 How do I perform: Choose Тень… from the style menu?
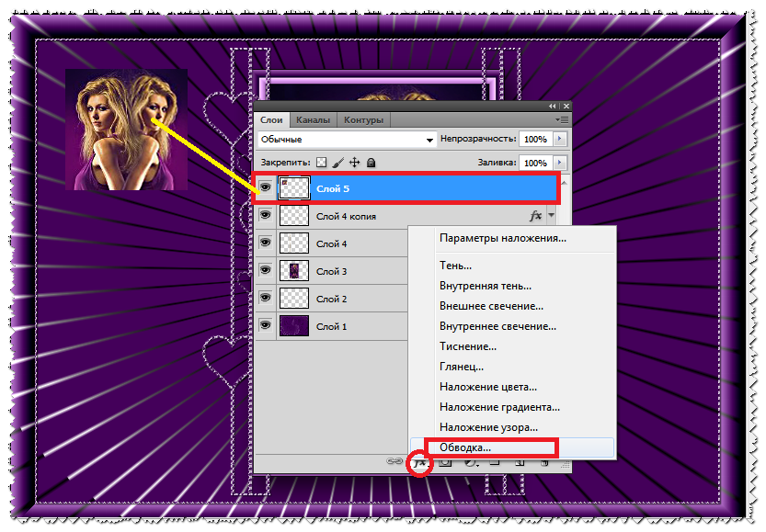455,266
